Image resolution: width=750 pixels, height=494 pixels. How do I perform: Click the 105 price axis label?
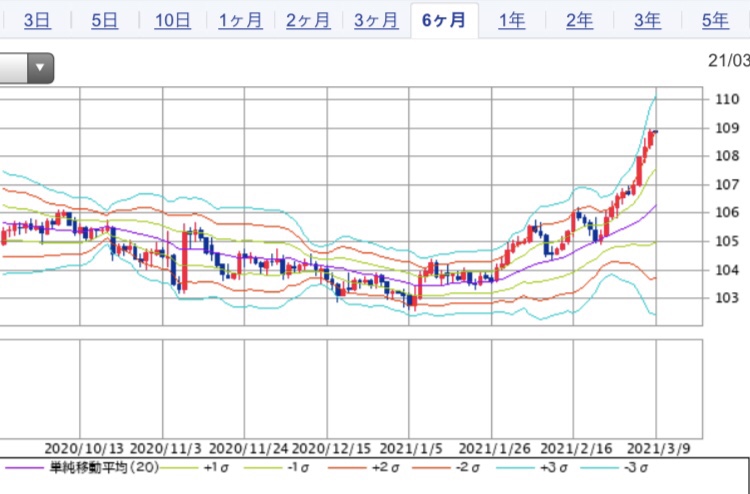pos(728,241)
